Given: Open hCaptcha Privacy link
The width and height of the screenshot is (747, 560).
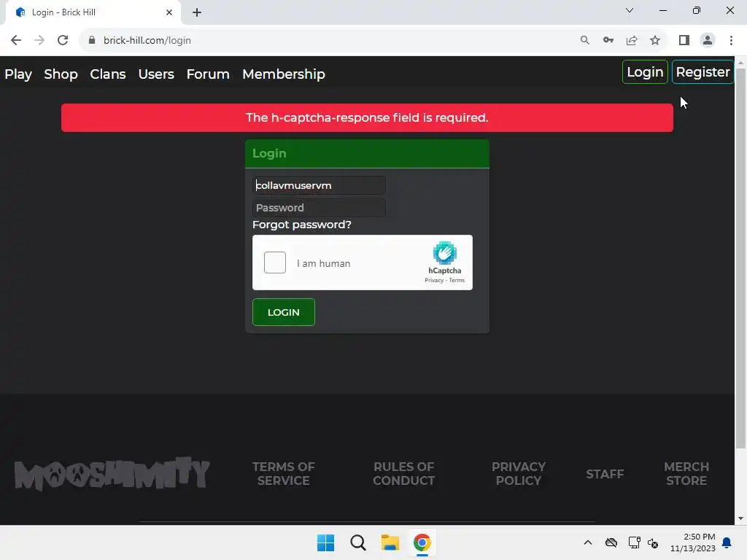Looking at the screenshot, I should pyautogui.click(x=433, y=281).
